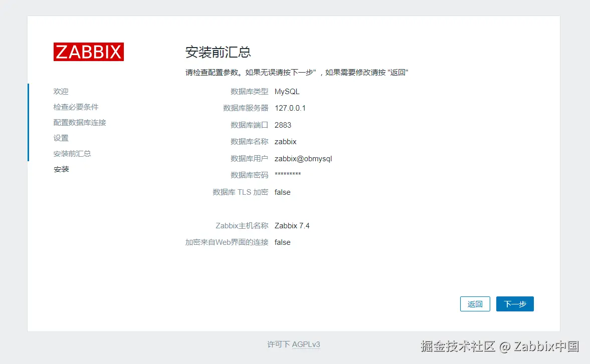Image resolution: width=590 pixels, height=364 pixels.
Task: Click the ZABBIX logo
Action: point(88,52)
